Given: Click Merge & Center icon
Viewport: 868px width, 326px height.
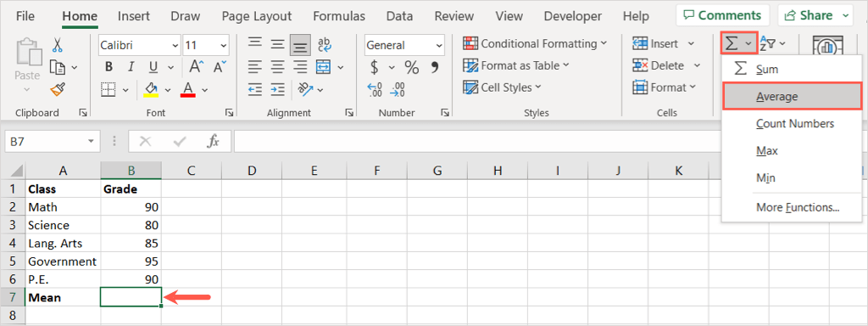Looking at the screenshot, I should pyautogui.click(x=323, y=67).
